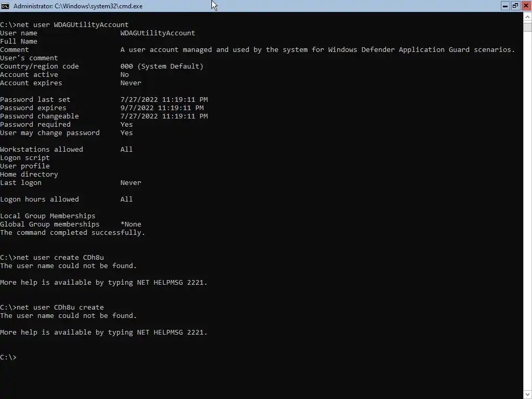The height and width of the screenshot is (399, 532).
Task: Click the empty 'C:\>' prompt at the bottom
Action: click(8, 357)
